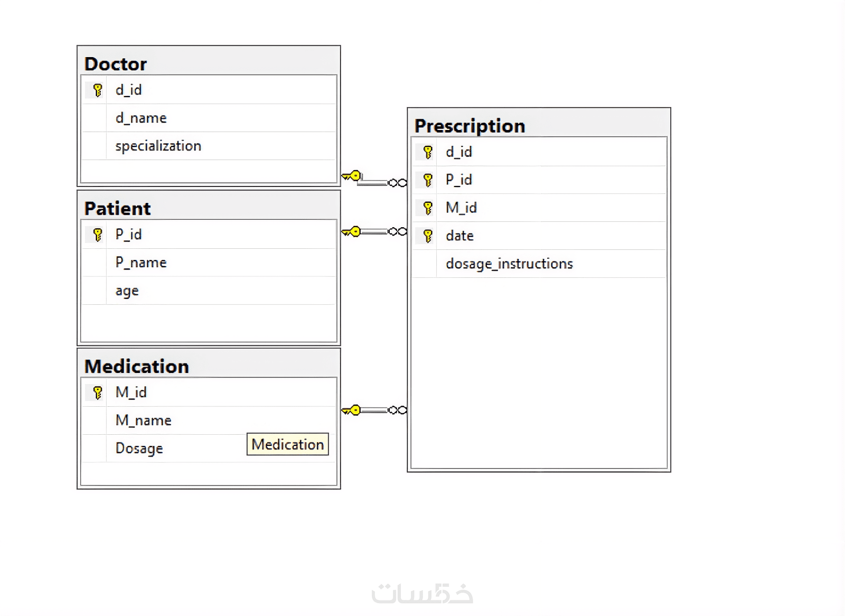Select the Patient-Prescription relationship key endpoint
845x616 pixels.
[x=352, y=231]
